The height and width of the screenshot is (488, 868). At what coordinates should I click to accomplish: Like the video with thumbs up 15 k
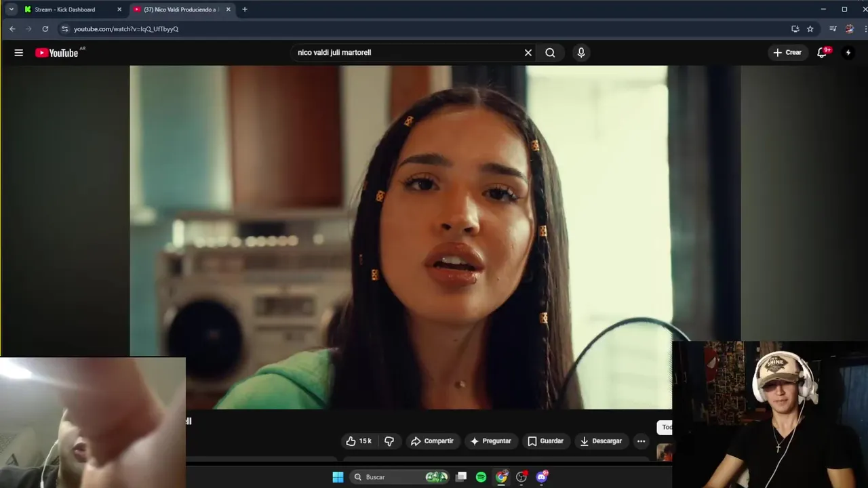point(359,441)
